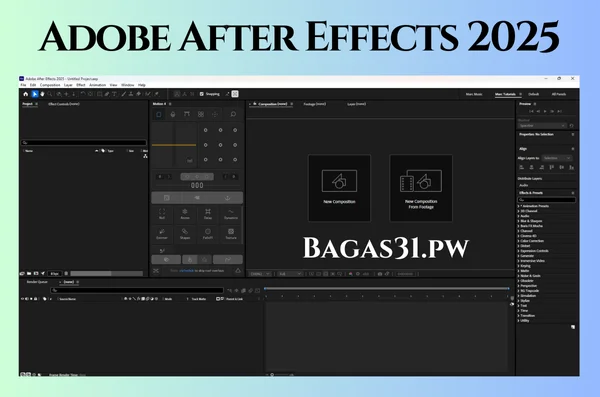Select the Hand tool
This screenshot has height=397, width=600.
42,94
